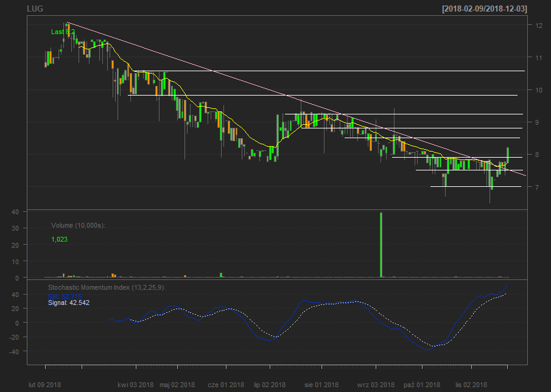Click the green 'Last 8.2' price label
The image size is (551, 392).
click(63, 32)
